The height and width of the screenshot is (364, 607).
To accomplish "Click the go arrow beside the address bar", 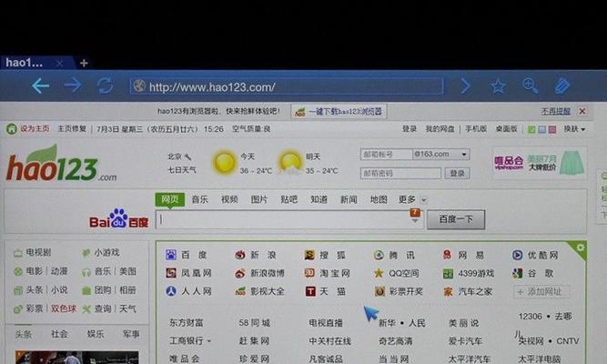I will point(466,86).
